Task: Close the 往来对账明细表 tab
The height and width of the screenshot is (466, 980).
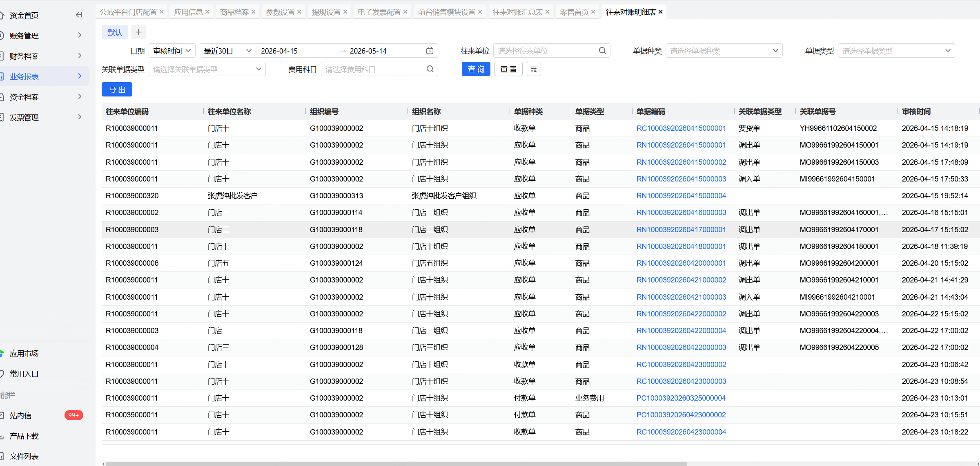Action: tap(661, 12)
